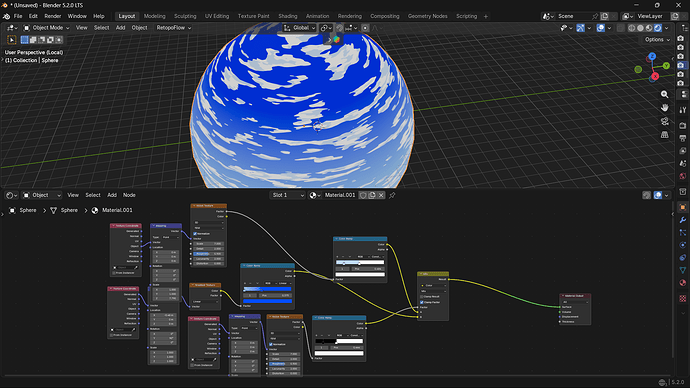Open the Particles properties tab
The image size is (690, 388).
pos(683,232)
